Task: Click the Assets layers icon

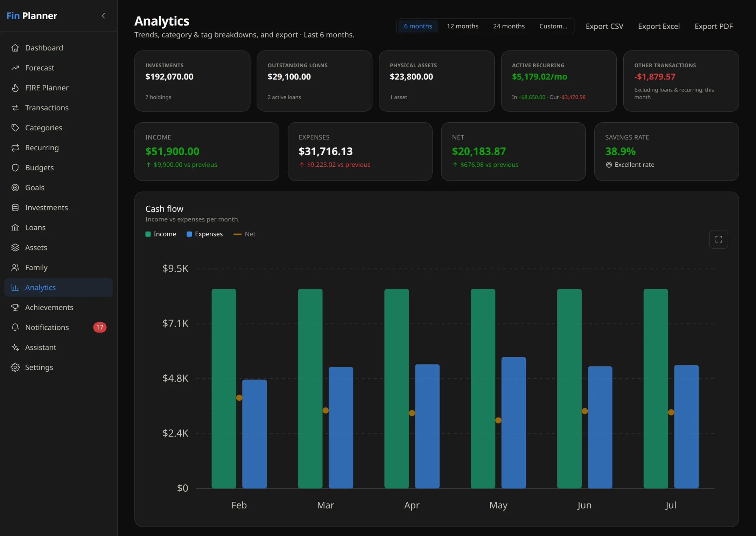Action: click(x=15, y=247)
